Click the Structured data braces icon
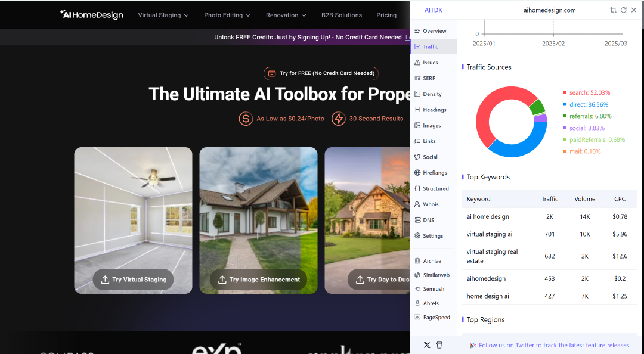Image resolution: width=644 pixels, height=354 pixels. pos(417,188)
